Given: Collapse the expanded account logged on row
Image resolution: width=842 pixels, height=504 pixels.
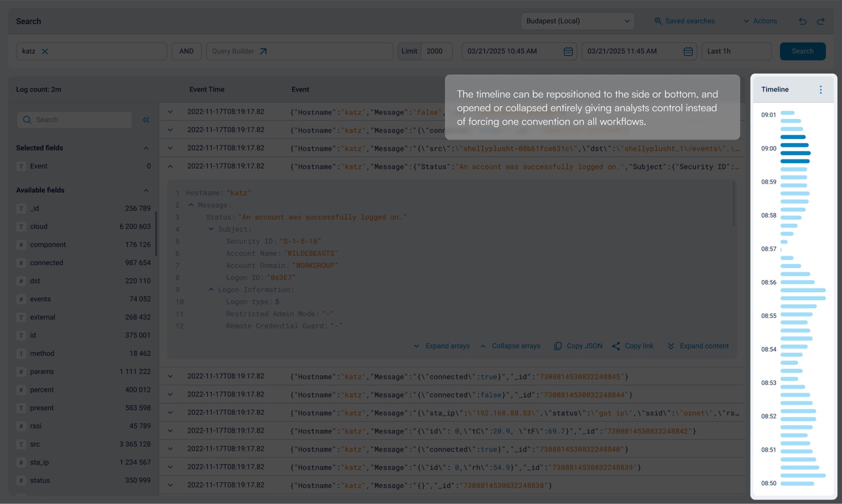Looking at the screenshot, I should pyautogui.click(x=170, y=166).
